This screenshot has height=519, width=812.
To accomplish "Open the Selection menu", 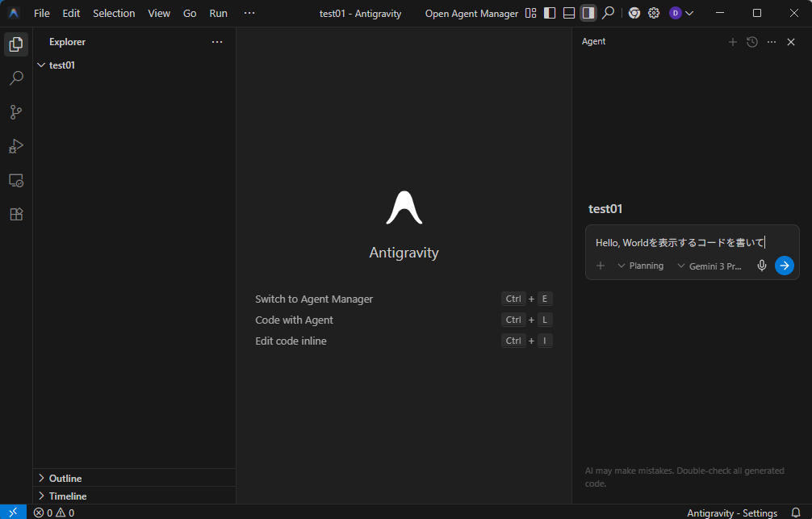I will [114, 14].
